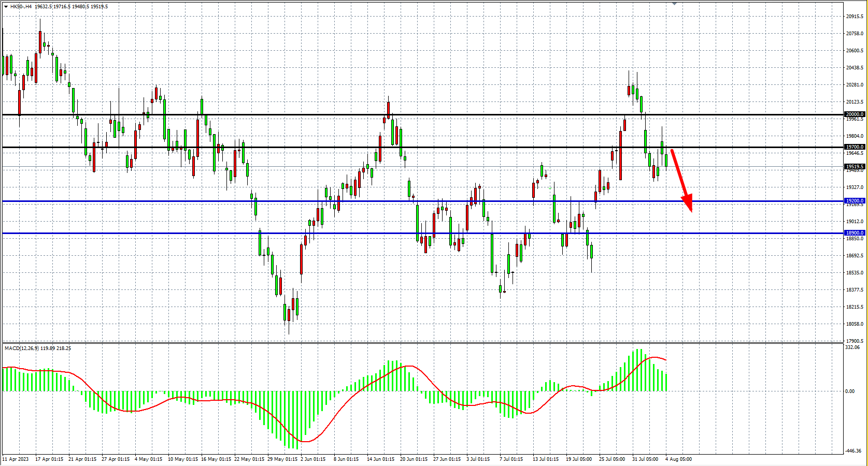The height and width of the screenshot is (466, 868).
Task: Select the 18900.0 blue line price tag
Action: [x=855, y=233]
